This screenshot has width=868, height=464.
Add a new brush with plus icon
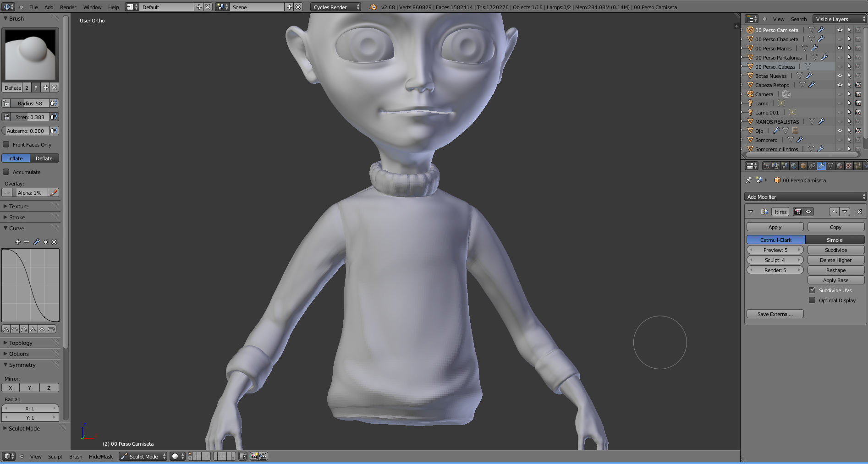[45, 87]
